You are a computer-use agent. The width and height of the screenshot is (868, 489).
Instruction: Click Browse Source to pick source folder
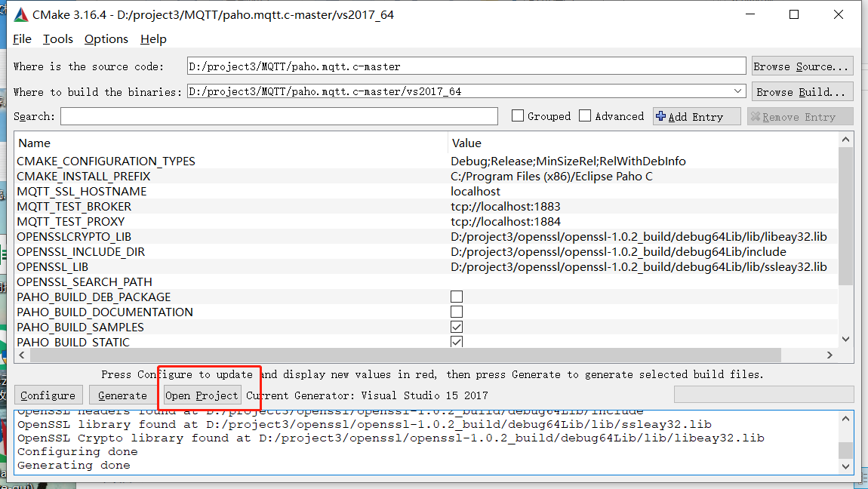[802, 66]
